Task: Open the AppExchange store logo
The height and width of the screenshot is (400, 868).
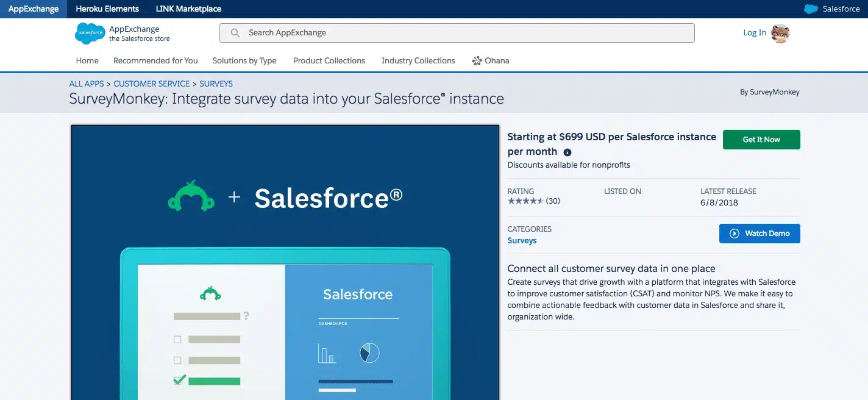Action: pos(90,33)
